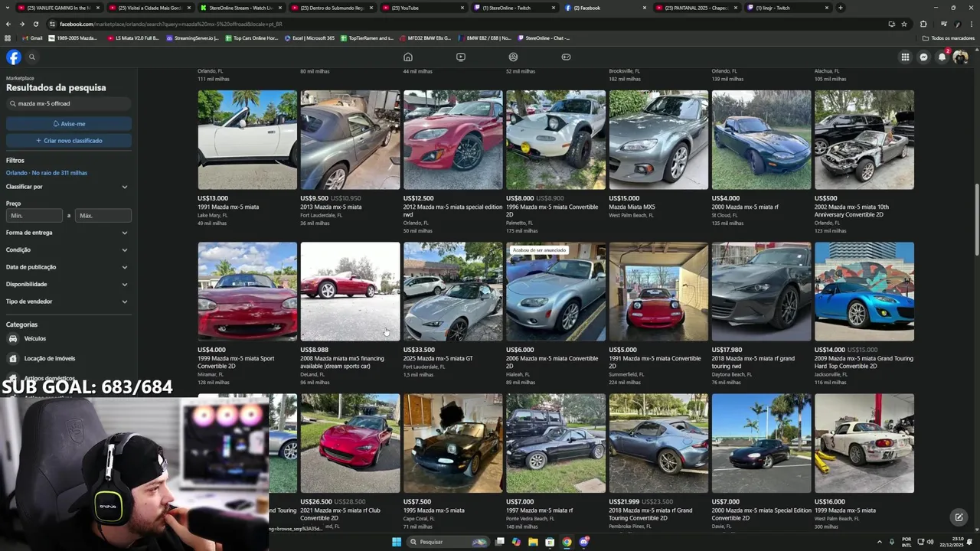Open the 2021 Mazda mx-5 rf Club listing title

tap(340, 514)
